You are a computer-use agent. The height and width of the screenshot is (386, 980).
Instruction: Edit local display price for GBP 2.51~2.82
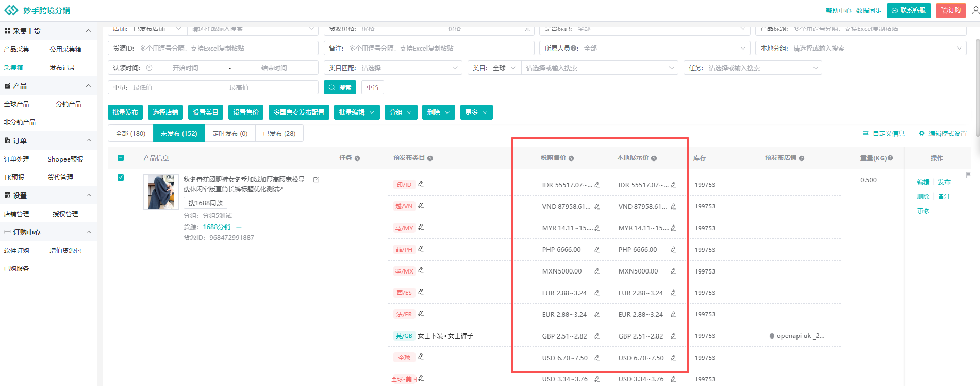click(x=673, y=336)
